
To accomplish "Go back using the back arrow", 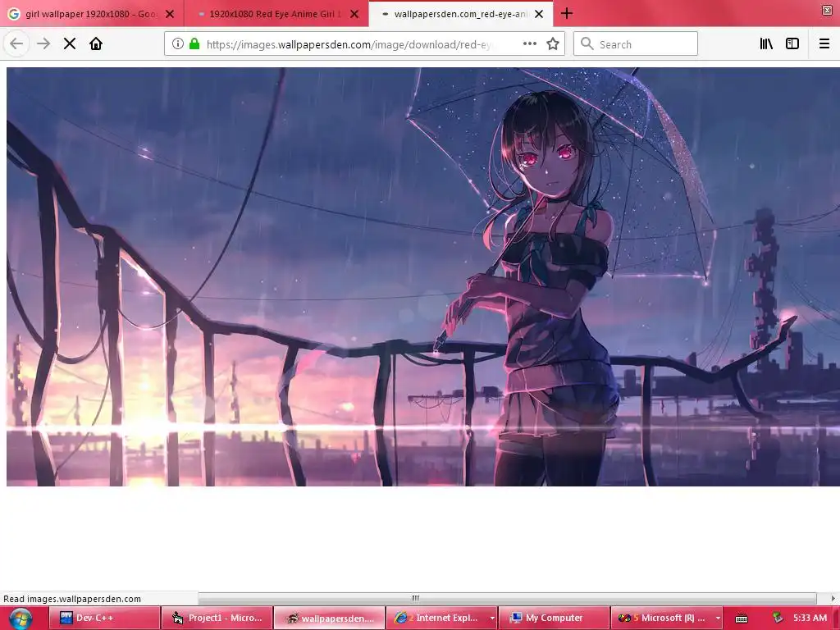I will [x=16, y=44].
